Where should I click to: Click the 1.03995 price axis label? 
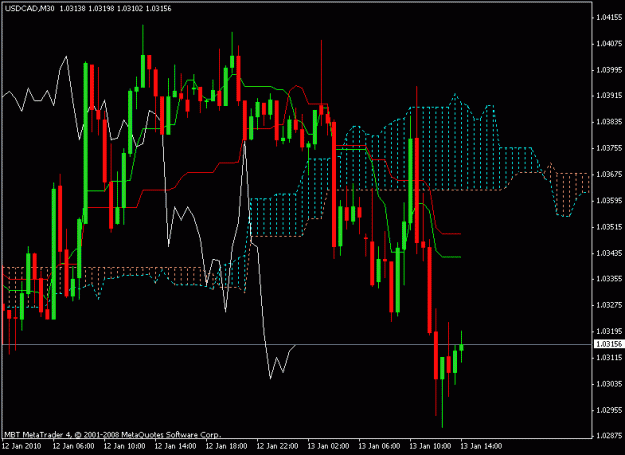pyautogui.click(x=609, y=70)
